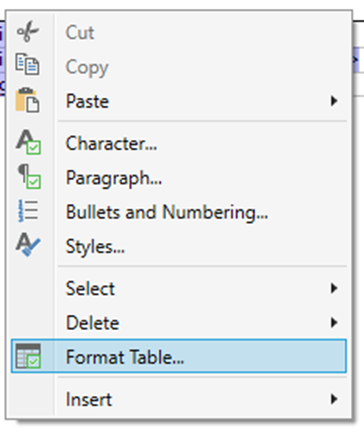Expand the Insert submenu arrow

(334, 399)
